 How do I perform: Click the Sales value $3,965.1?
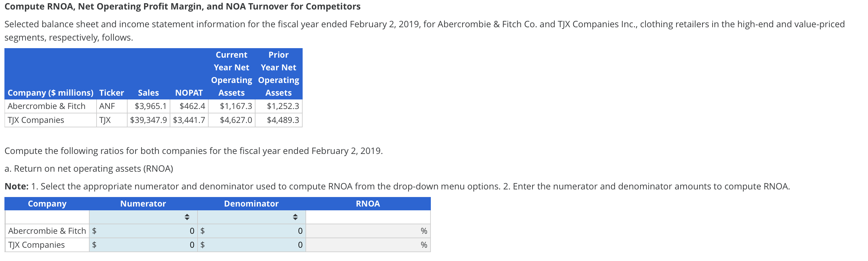(148, 106)
